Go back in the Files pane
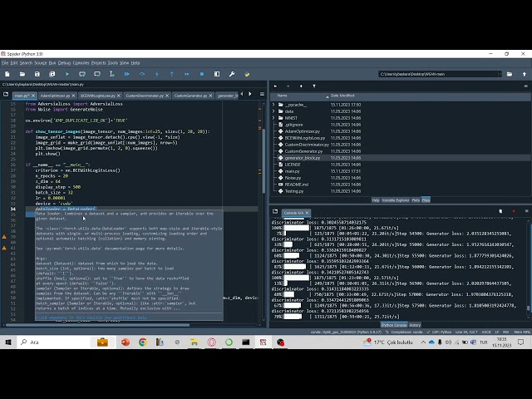This screenshot has width=532, height=399. tap(275, 86)
